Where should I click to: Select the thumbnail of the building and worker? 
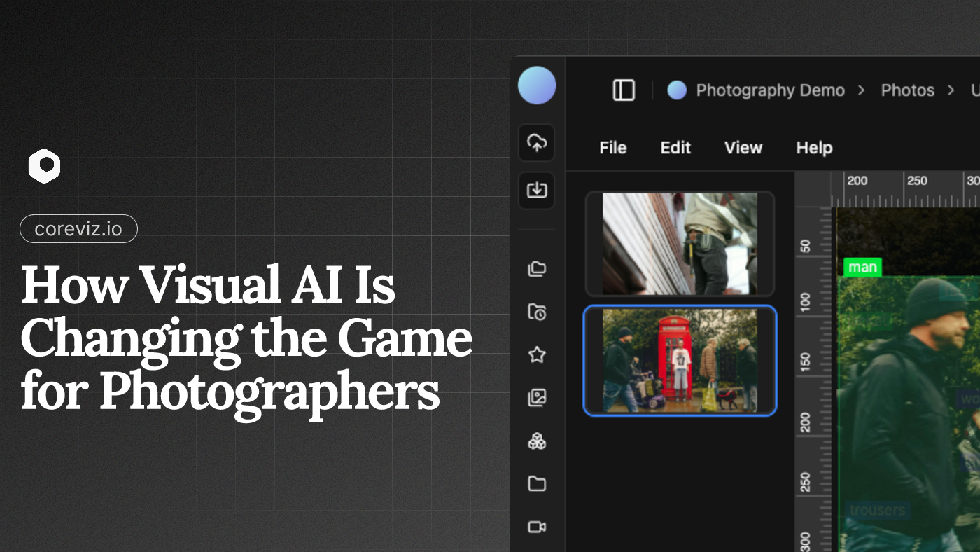(680, 244)
